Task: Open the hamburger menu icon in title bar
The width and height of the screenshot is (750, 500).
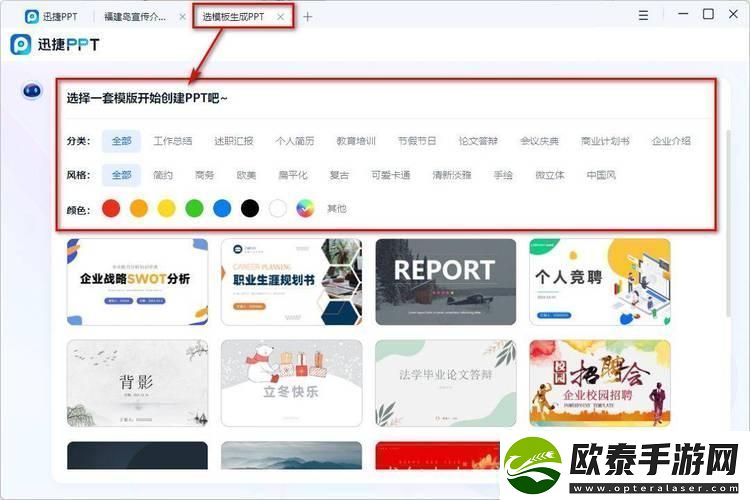Action: [643, 15]
